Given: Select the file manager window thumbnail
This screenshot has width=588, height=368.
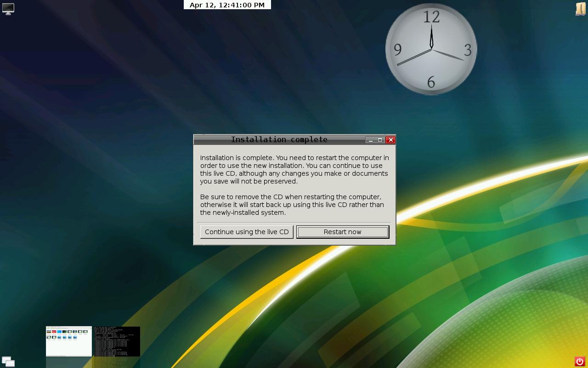Looking at the screenshot, I should click(x=69, y=341).
